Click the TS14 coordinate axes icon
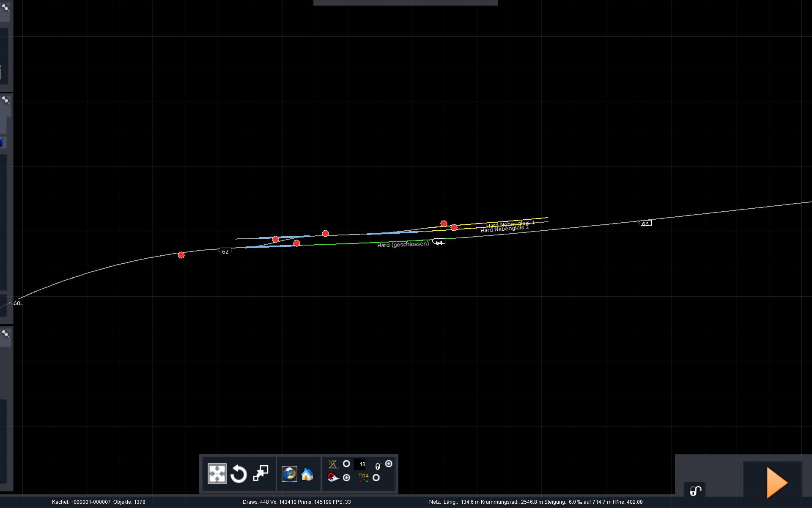 tap(363, 478)
